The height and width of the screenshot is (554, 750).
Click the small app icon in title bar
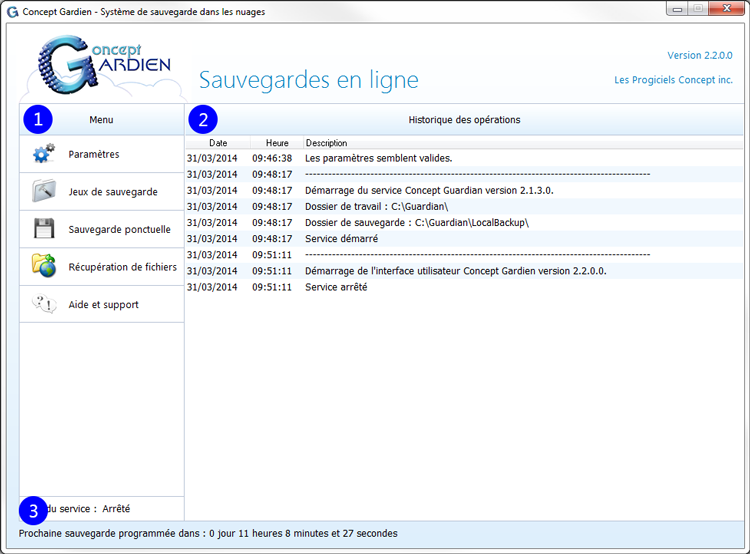(12, 11)
